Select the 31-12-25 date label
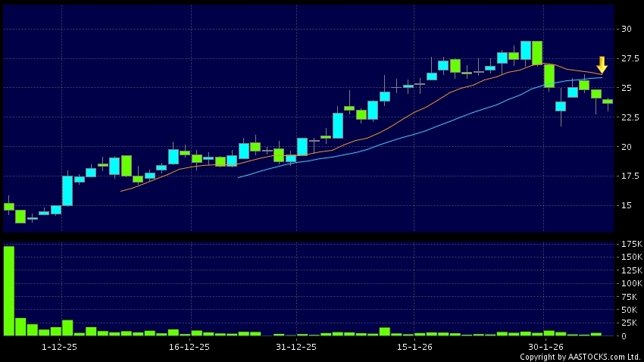Image resolution: width=644 pixels, height=362 pixels. click(295, 347)
